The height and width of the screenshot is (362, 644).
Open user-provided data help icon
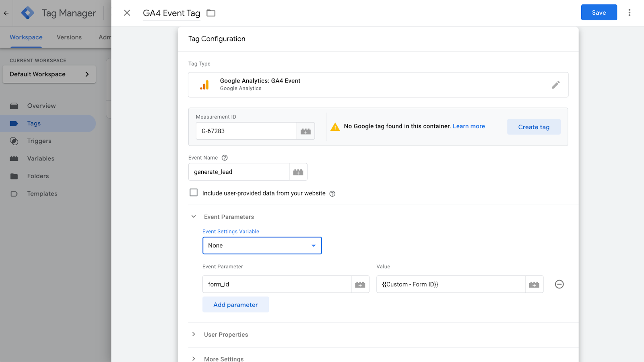[332, 193]
